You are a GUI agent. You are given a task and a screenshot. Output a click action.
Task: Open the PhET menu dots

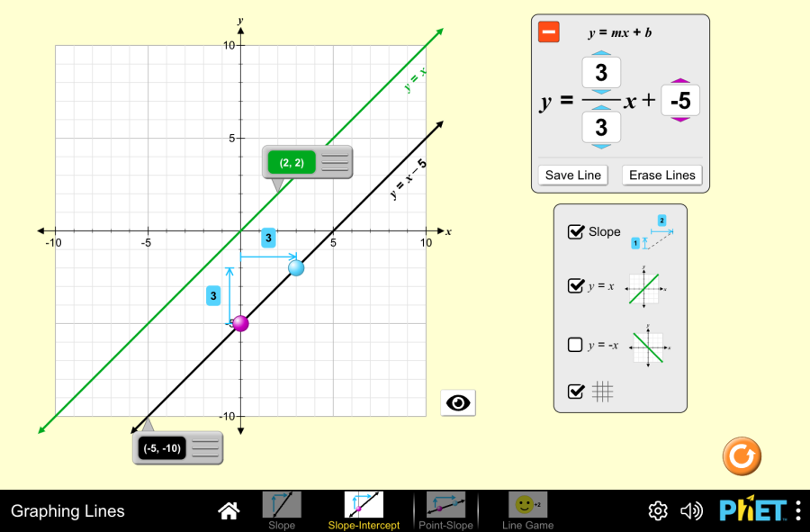point(800,510)
